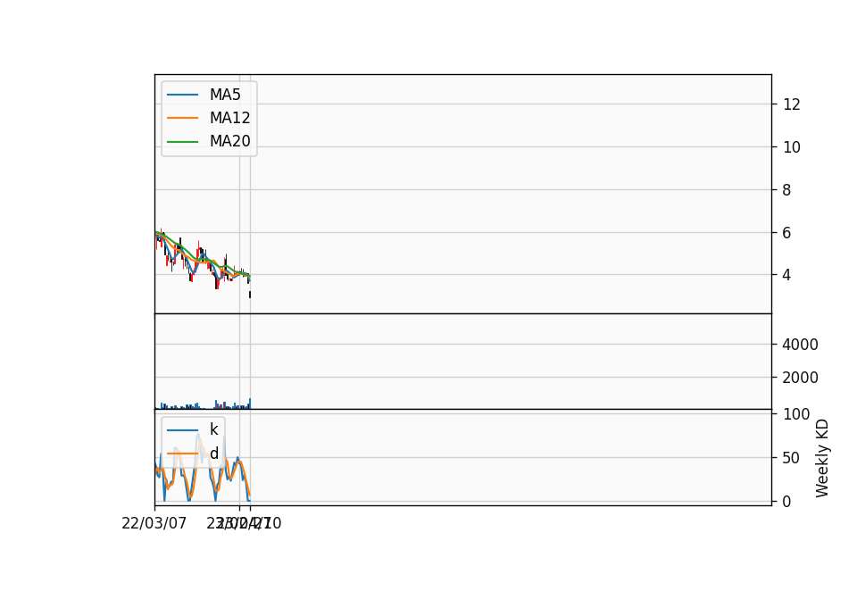This screenshot has height=616, width=857.
Task: Click the price axis tick 12
Action: (x=792, y=104)
